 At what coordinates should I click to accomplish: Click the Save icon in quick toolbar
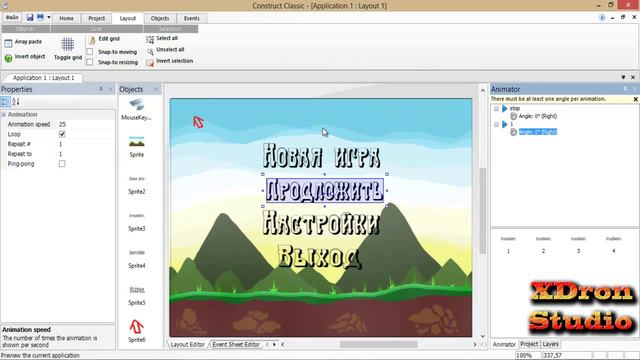[30, 18]
